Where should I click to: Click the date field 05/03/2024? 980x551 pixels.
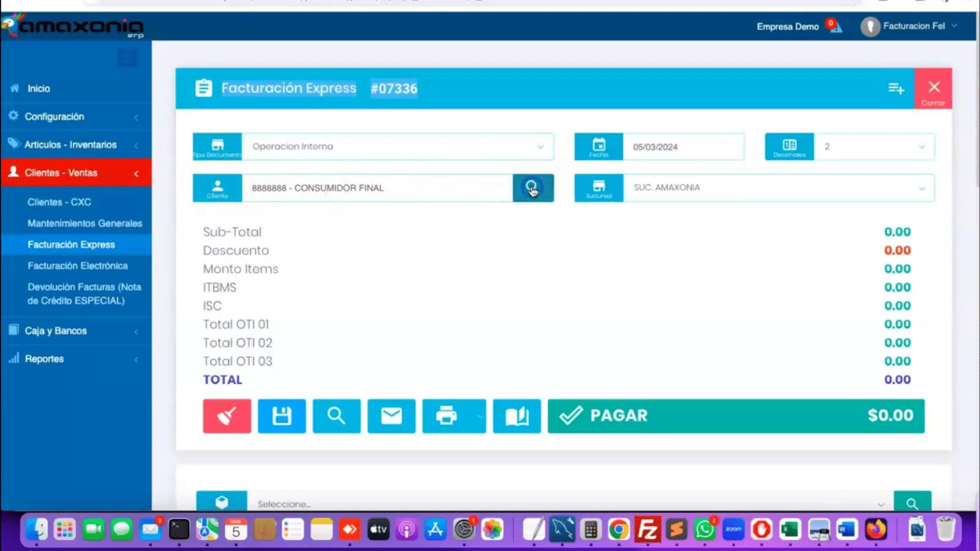[x=682, y=147]
